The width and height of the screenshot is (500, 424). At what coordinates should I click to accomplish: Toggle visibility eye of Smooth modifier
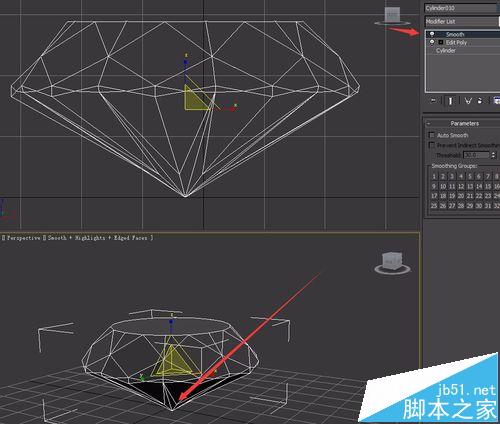(432, 34)
